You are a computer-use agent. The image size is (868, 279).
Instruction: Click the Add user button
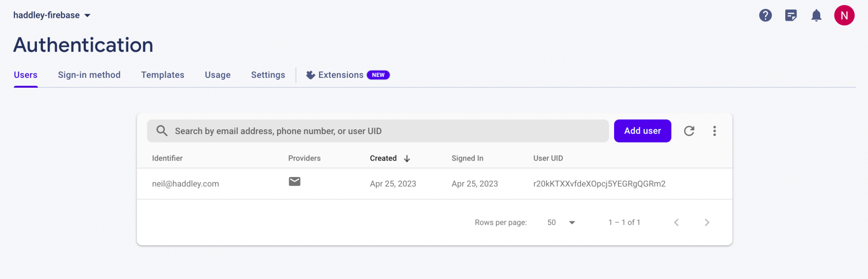coord(642,131)
